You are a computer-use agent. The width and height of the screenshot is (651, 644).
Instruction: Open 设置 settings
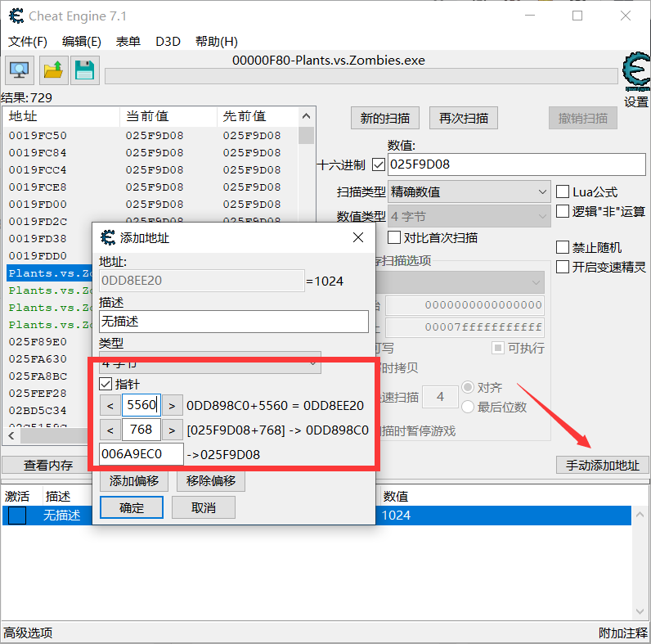[636, 101]
